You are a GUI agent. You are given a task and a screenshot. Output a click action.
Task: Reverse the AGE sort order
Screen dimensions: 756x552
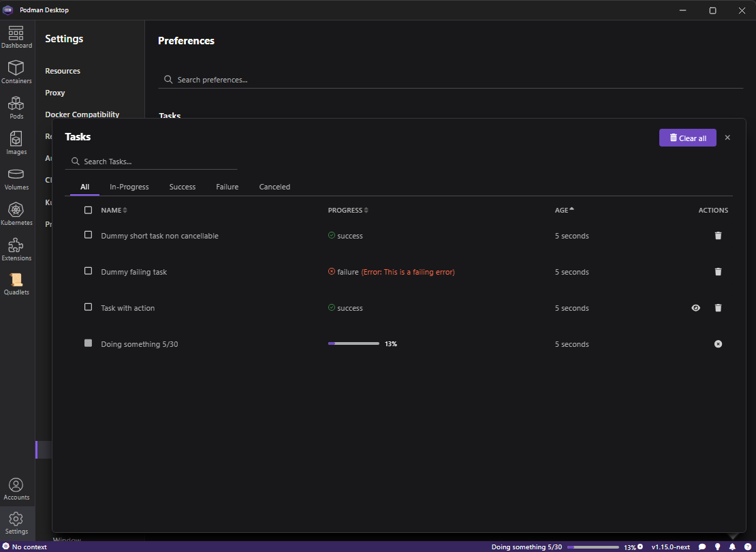click(x=564, y=210)
